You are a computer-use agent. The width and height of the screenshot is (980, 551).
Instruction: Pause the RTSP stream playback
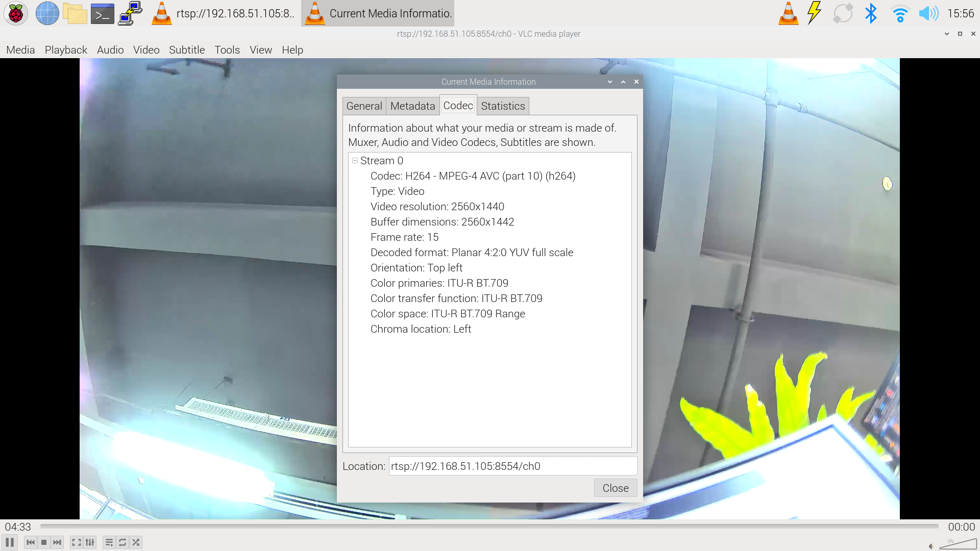point(10,542)
